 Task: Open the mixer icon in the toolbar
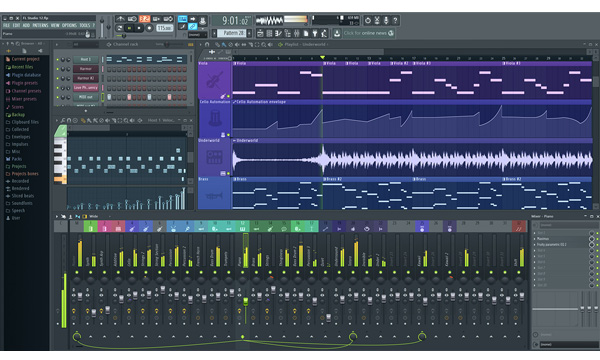(x=297, y=33)
